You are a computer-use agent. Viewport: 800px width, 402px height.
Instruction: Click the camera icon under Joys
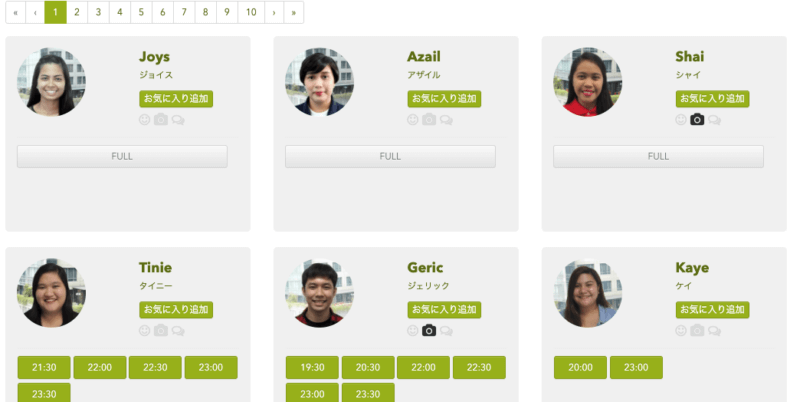tap(161, 120)
